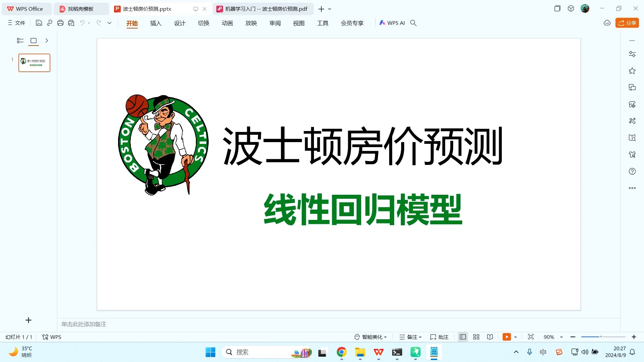Click zoom in plus button
644x362 pixels.
coord(634,337)
